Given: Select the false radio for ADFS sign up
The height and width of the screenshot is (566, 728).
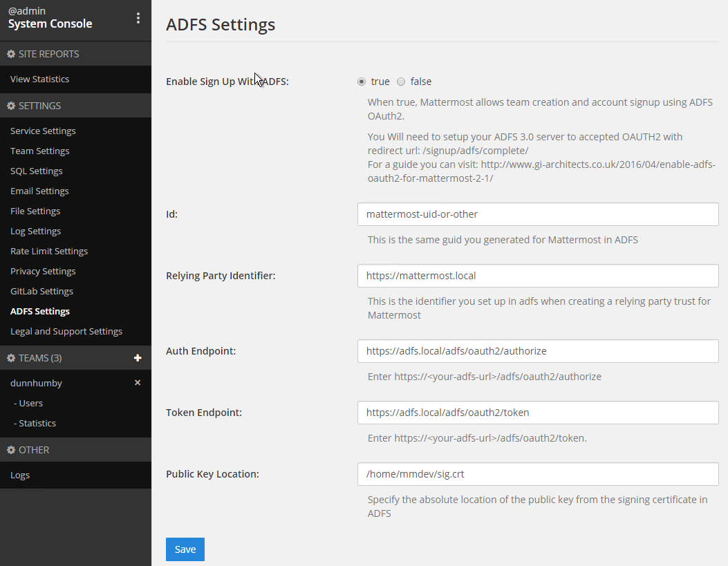Looking at the screenshot, I should click(x=401, y=82).
